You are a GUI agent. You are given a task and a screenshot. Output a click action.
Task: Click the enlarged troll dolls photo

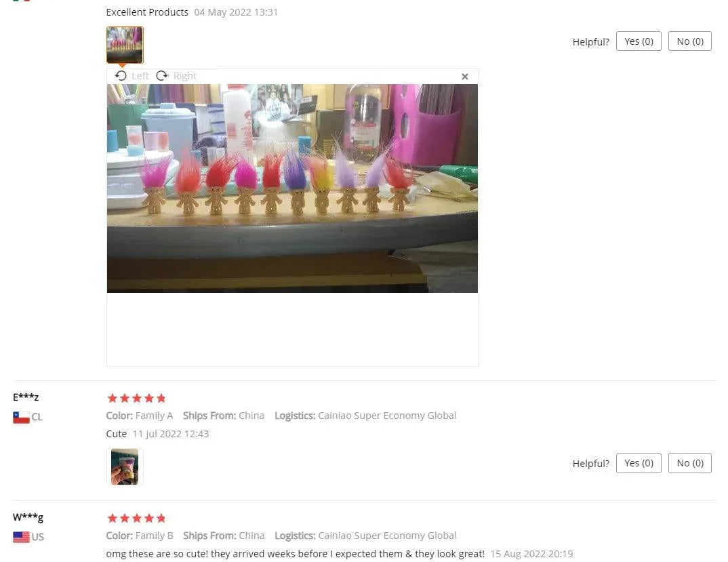point(292,188)
